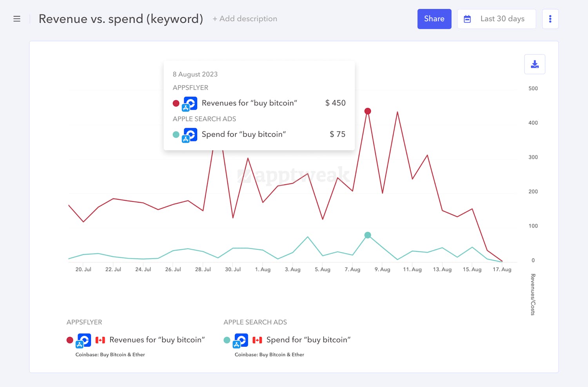Open the navigation sidebar via hamburger icon
Screen dimensions: 588x387
(17, 18)
